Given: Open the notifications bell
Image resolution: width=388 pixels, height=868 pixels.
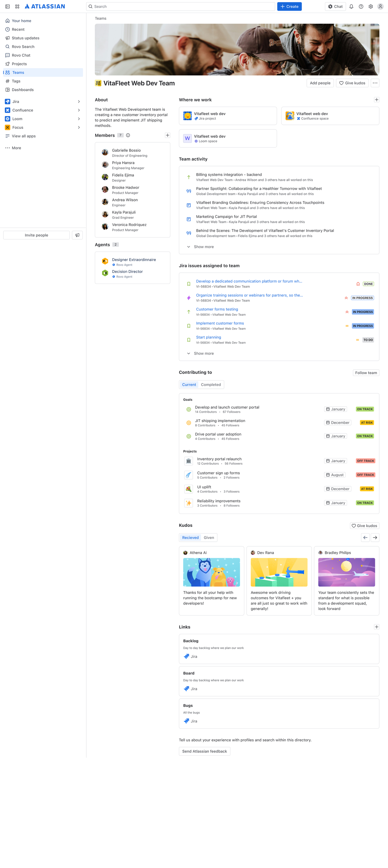Looking at the screenshot, I should [351, 6].
